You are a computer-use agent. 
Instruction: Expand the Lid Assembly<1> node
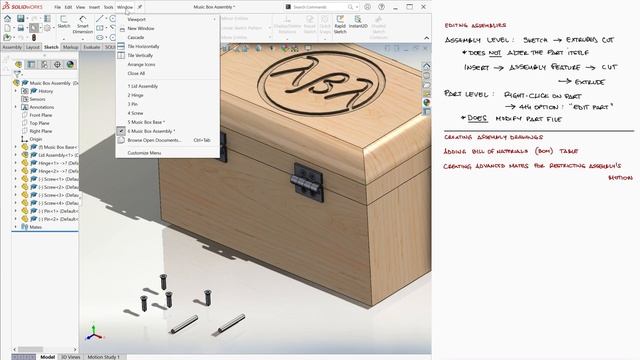[16, 155]
